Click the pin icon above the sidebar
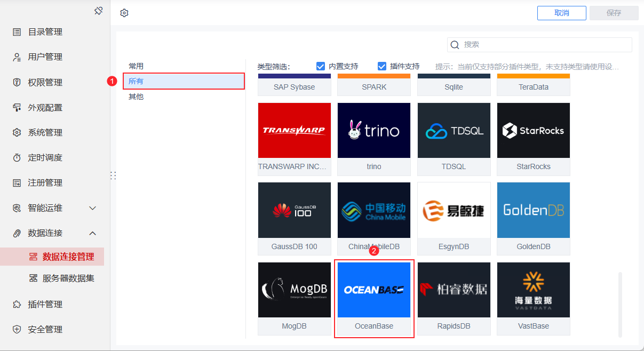The height and width of the screenshot is (351, 644). [98, 11]
